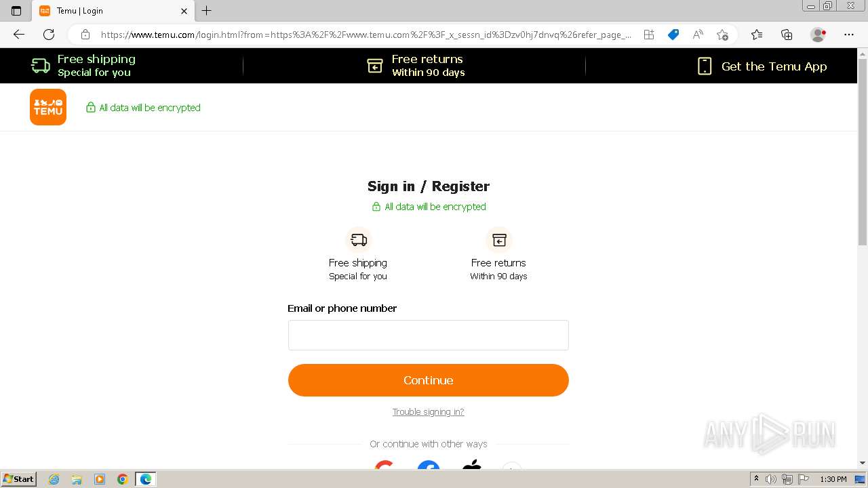868x488 pixels.
Task: Click the Temu orange logo
Action: (48, 107)
